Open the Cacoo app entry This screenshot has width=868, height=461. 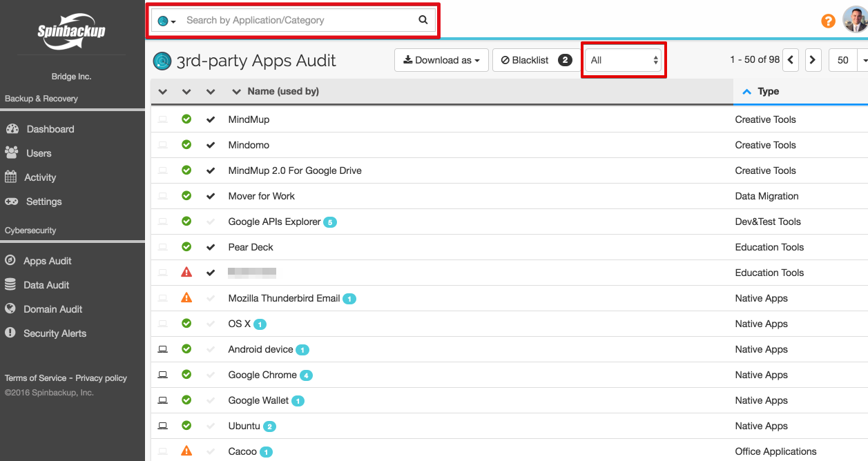pyautogui.click(x=242, y=451)
